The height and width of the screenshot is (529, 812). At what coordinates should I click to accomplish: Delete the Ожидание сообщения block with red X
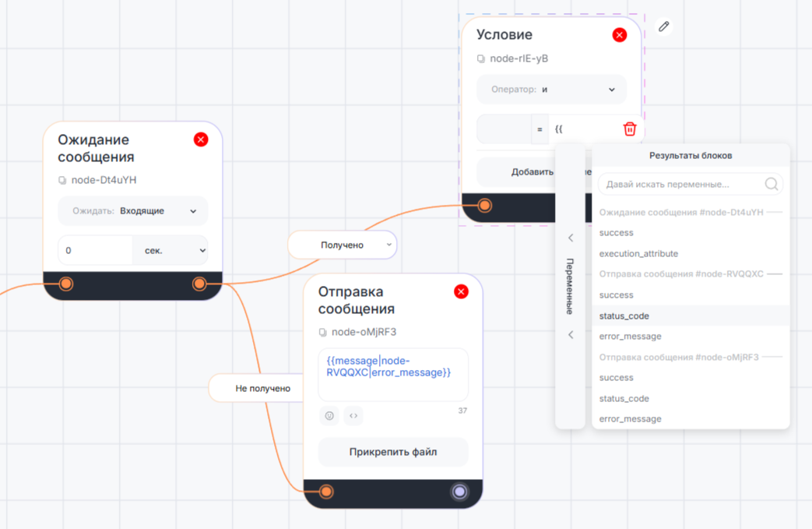(x=201, y=139)
